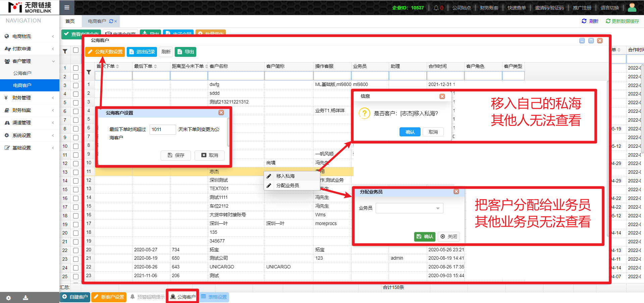
Task: Choose 移入私海 from the context menu
Action: [x=292, y=176]
